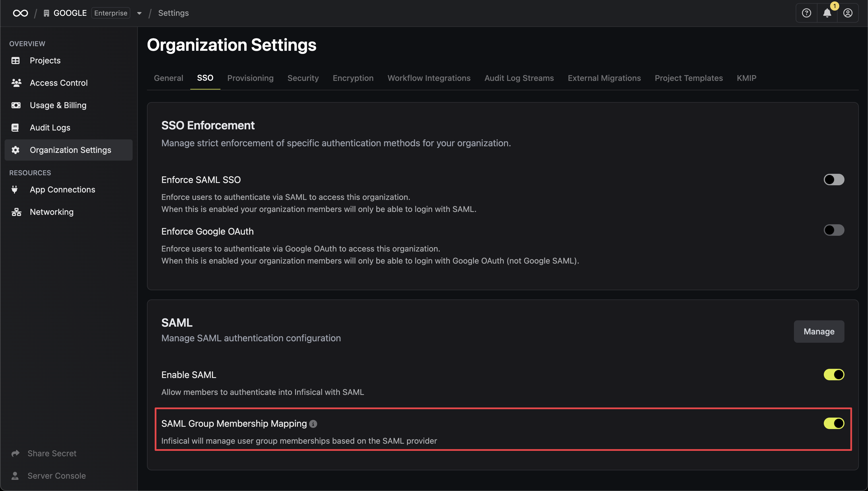868x491 pixels.
Task: Switch to the Audit Log Streams tab
Action: coord(519,78)
